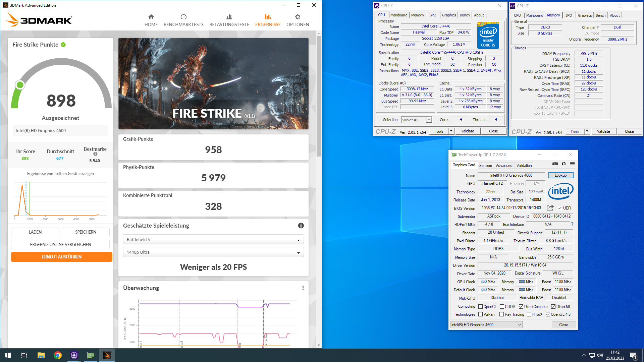The width and height of the screenshot is (644, 362).
Task: Open Validation tab in GPU-Z
Action: [524, 166]
